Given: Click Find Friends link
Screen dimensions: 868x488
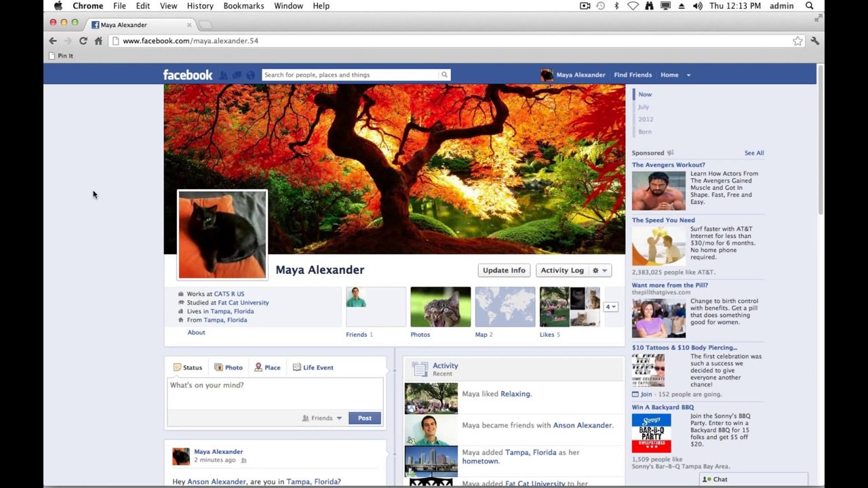Looking at the screenshot, I should [633, 75].
